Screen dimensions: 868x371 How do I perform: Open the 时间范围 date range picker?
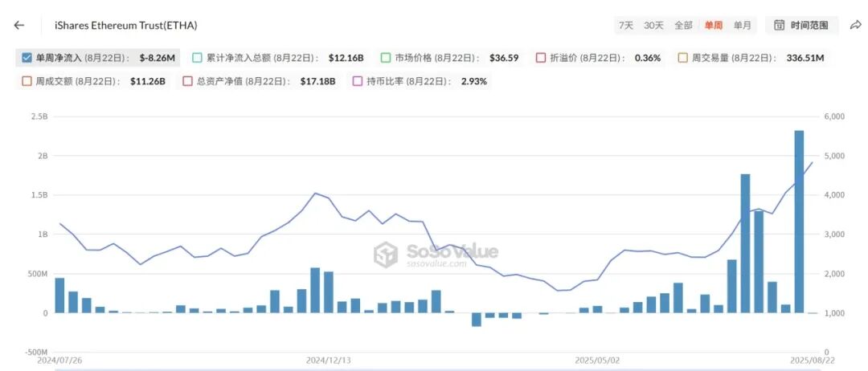point(801,26)
